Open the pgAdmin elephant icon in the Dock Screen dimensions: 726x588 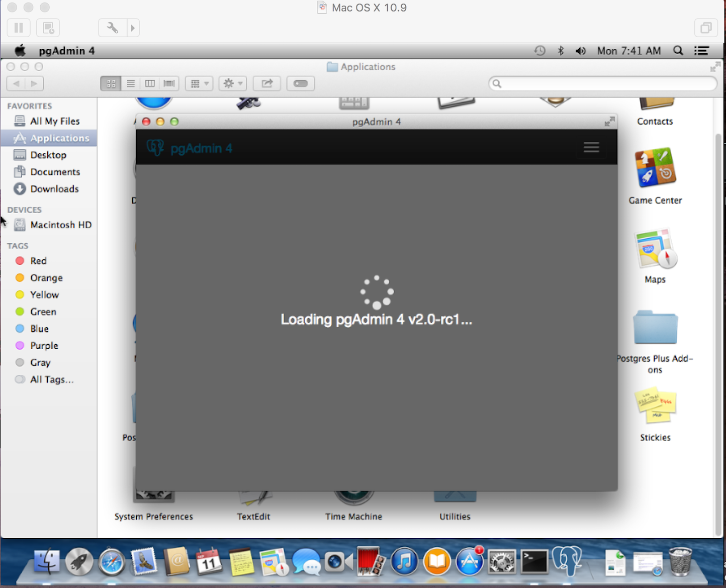567,561
